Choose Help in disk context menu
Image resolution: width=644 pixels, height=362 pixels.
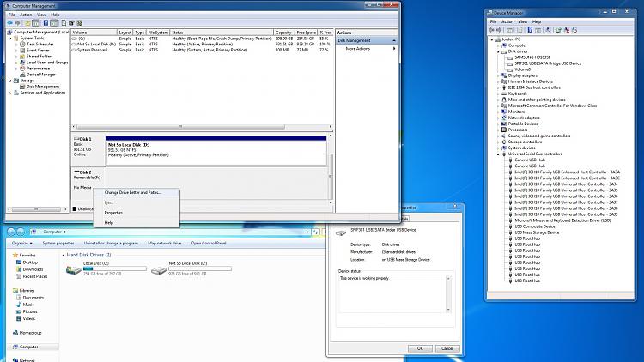137,222
